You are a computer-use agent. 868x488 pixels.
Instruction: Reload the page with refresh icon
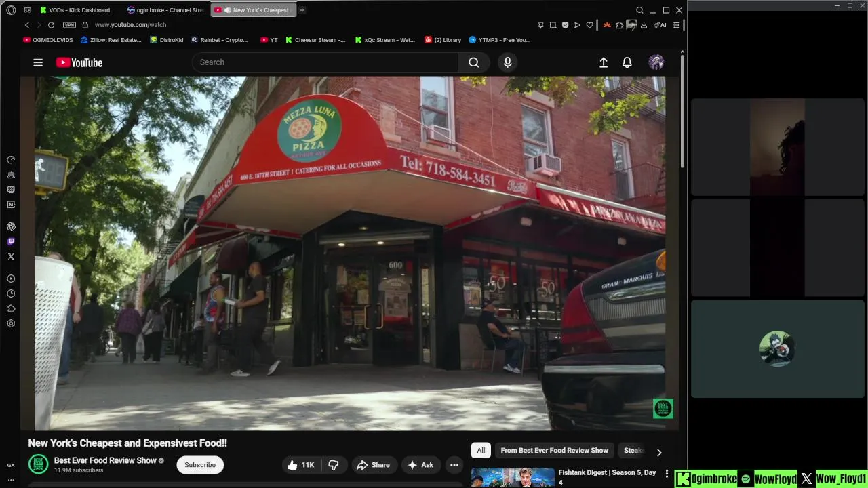pyautogui.click(x=51, y=25)
